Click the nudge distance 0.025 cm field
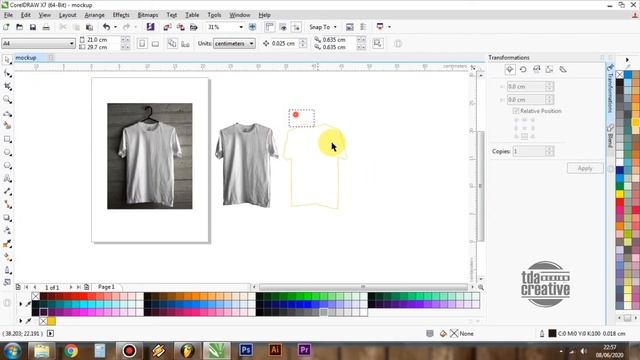 284,43
